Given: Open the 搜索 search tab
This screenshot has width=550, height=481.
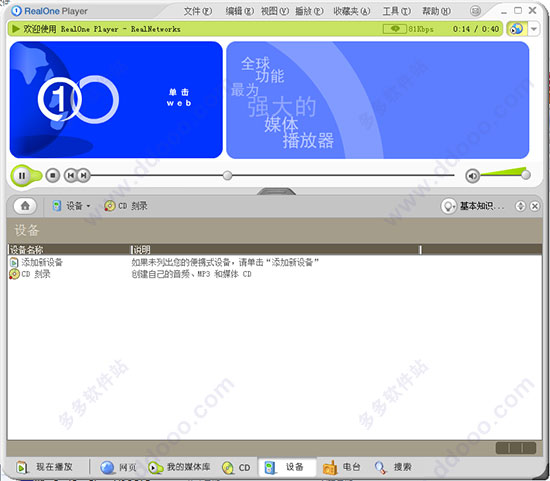Looking at the screenshot, I should point(393,467).
